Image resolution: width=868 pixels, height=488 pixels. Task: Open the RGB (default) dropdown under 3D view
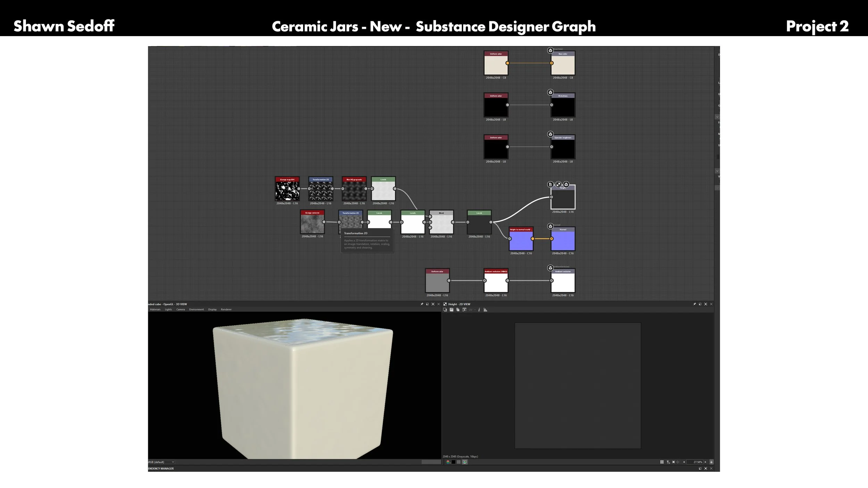pyautogui.click(x=161, y=462)
